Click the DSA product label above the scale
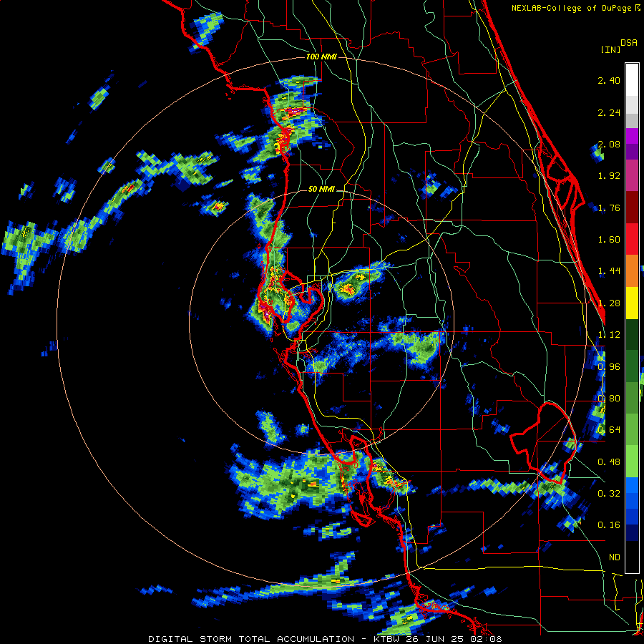Viewport: 644px width, 644px height. 629,43
